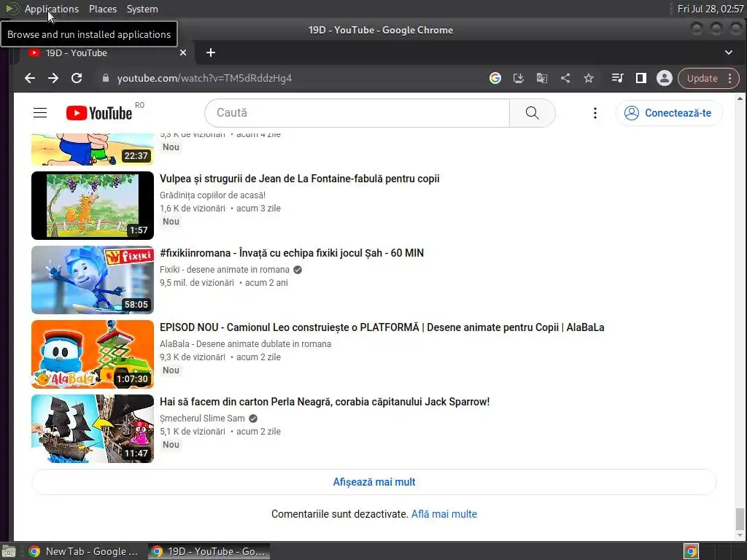The width and height of the screenshot is (747, 560).
Task: Click the Update button in Chrome
Action: coord(703,78)
